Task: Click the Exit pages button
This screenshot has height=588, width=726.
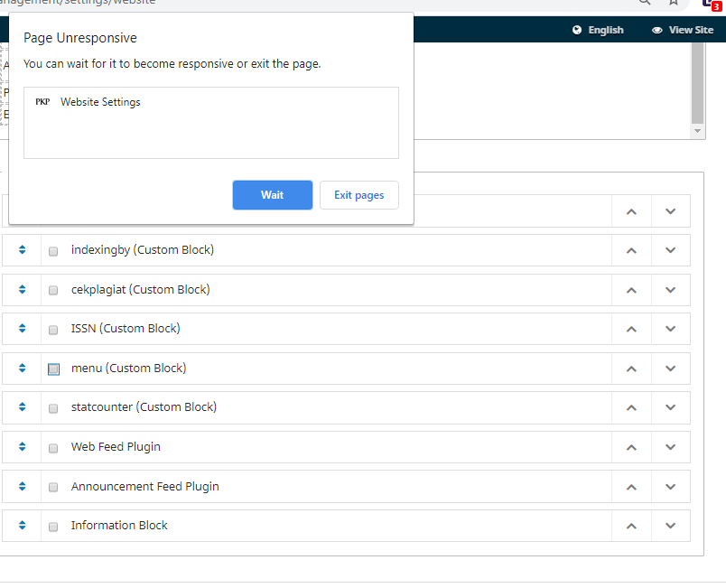Action: click(x=358, y=195)
